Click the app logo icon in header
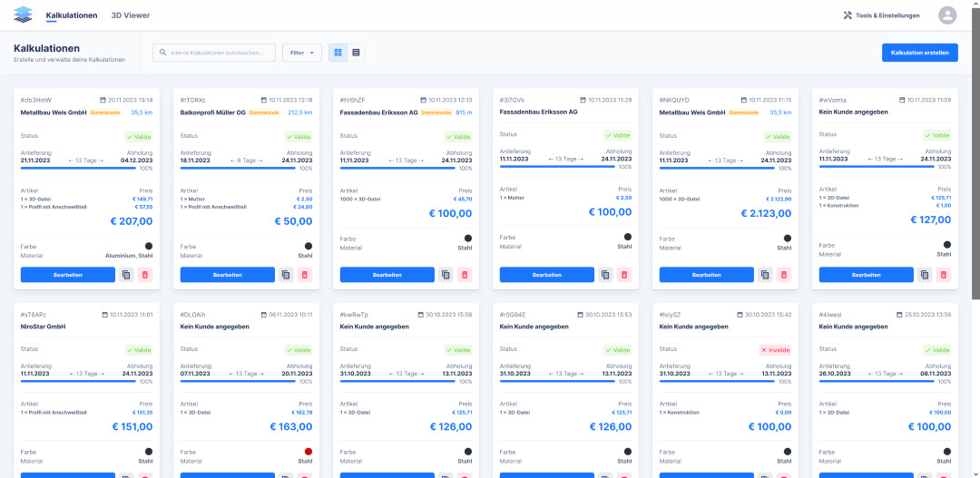The width and height of the screenshot is (980, 478). coord(23,15)
